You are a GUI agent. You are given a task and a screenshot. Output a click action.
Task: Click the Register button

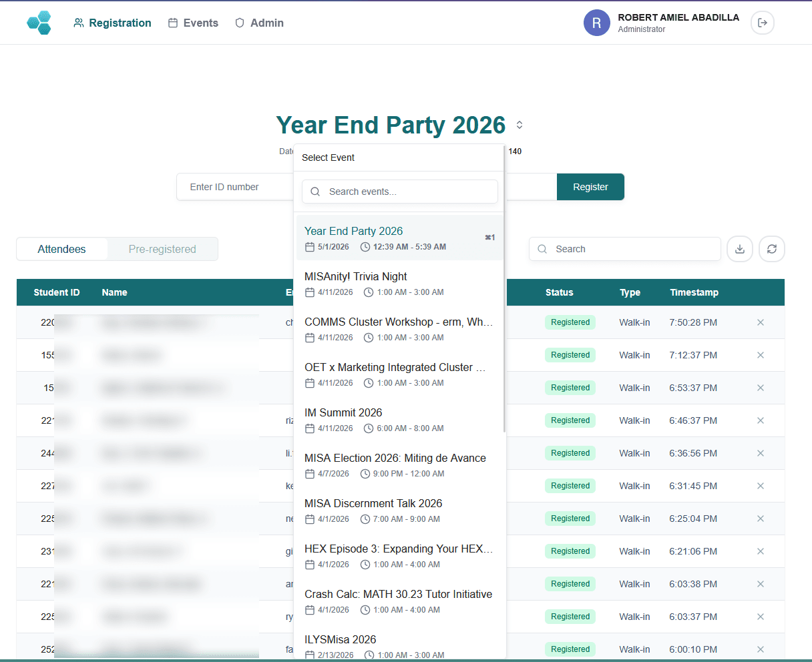590,187
